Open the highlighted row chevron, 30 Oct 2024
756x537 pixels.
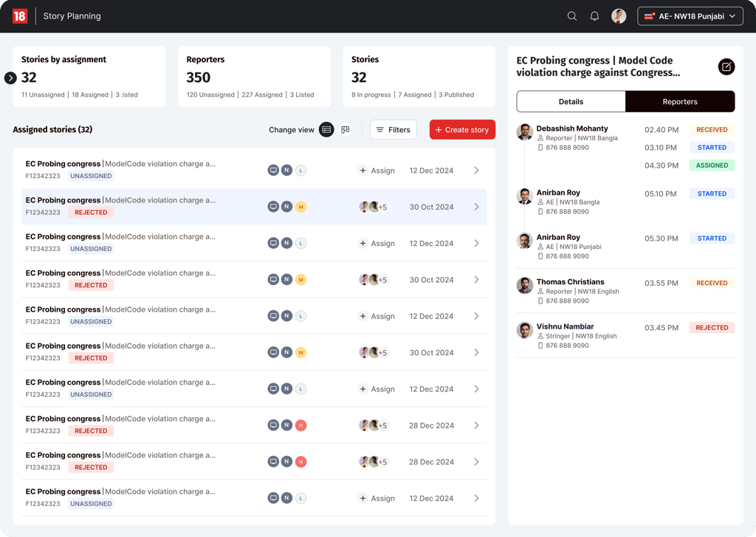click(476, 207)
